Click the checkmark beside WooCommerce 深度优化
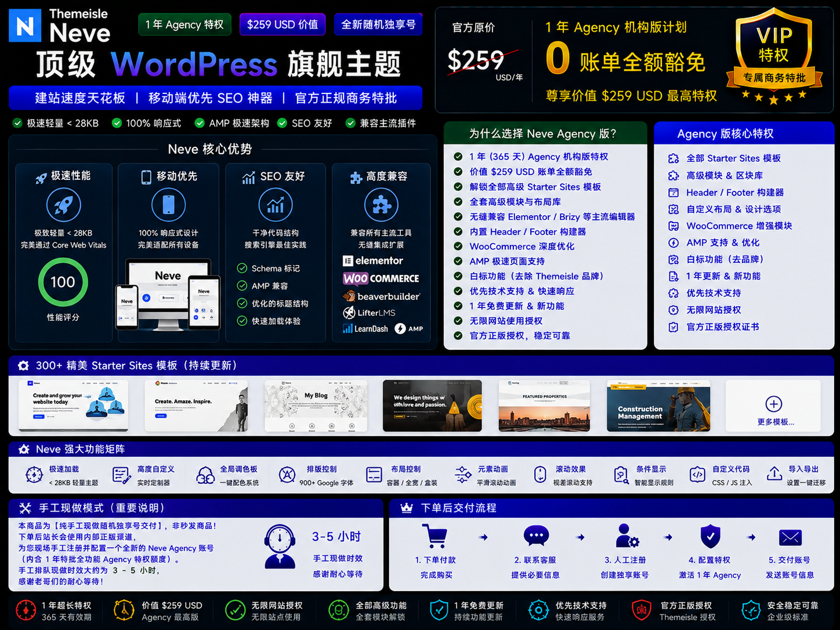Image resolution: width=840 pixels, height=630 pixels. (x=458, y=246)
